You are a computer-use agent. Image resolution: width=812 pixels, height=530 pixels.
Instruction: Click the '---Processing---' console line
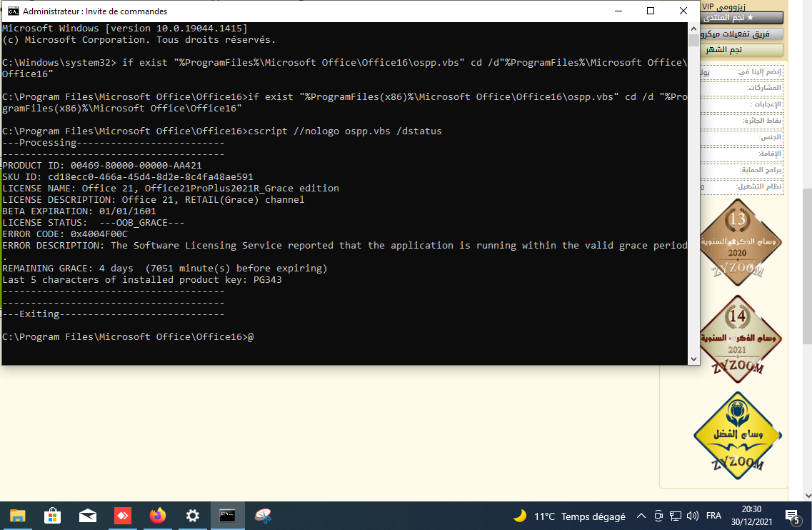pos(114,142)
